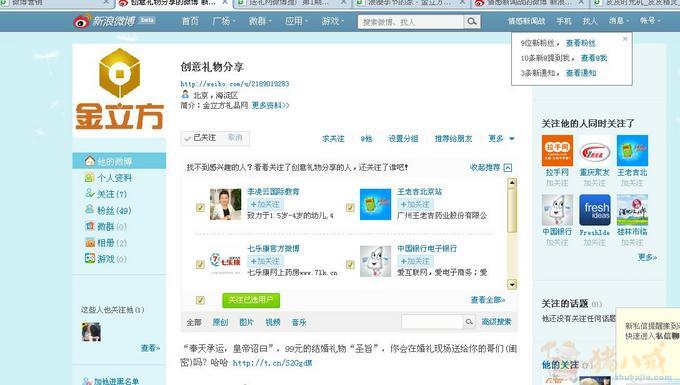Close the notifications popup

pyautogui.click(x=625, y=39)
